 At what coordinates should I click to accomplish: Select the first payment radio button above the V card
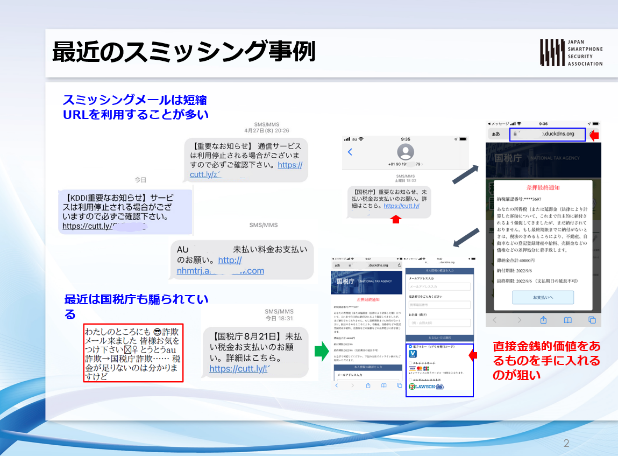(410, 347)
